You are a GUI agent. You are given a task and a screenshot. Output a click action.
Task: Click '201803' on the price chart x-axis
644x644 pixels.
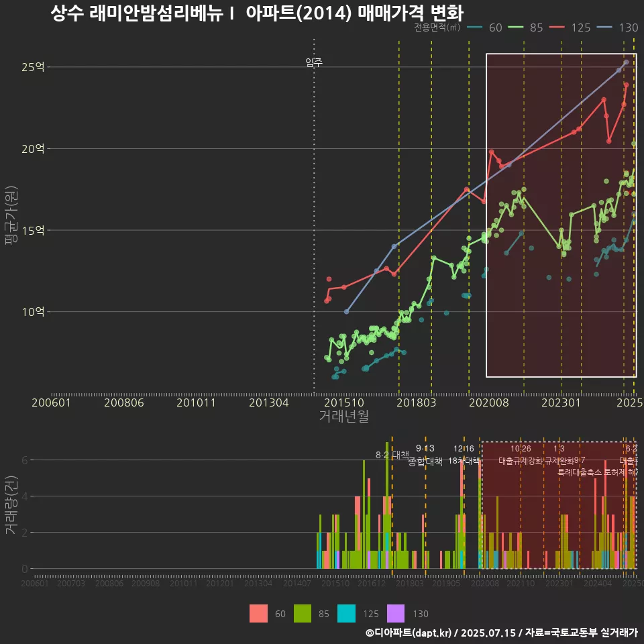pyautogui.click(x=416, y=402)
